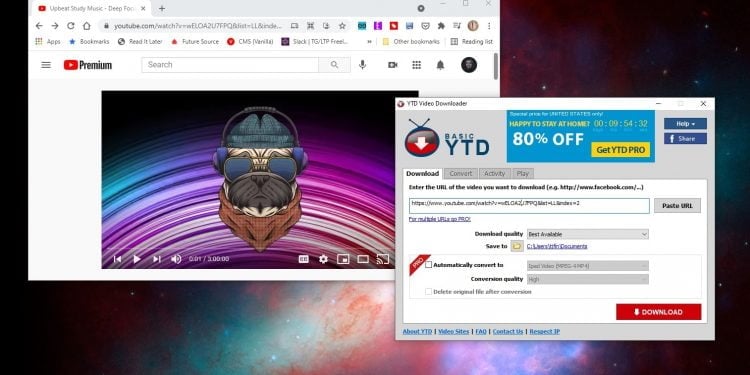Image resolution: width=750 pixels, height=375 pixels.
Task: Toggle Delete original file after conversion
Action: (x=429, y=291)
